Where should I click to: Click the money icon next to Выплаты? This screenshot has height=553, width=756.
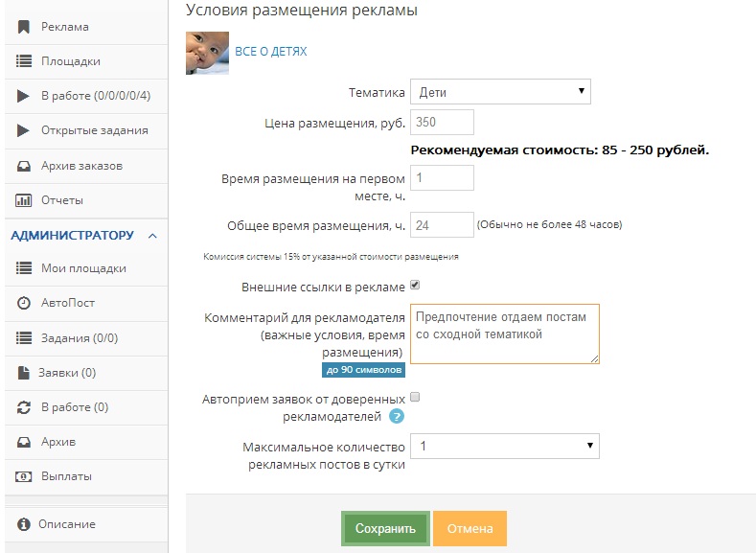coord(24,477)
